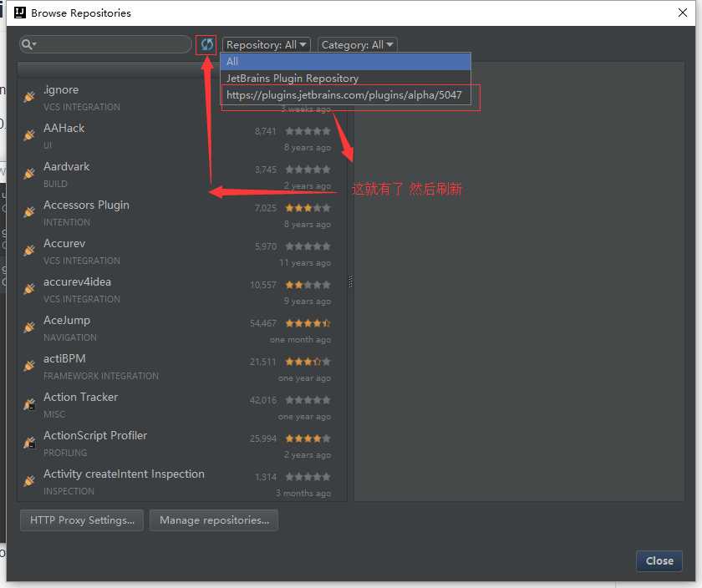The image size is (702, 588).
Task: Open the Repository: All dropdown
Action: pos(266,45)
